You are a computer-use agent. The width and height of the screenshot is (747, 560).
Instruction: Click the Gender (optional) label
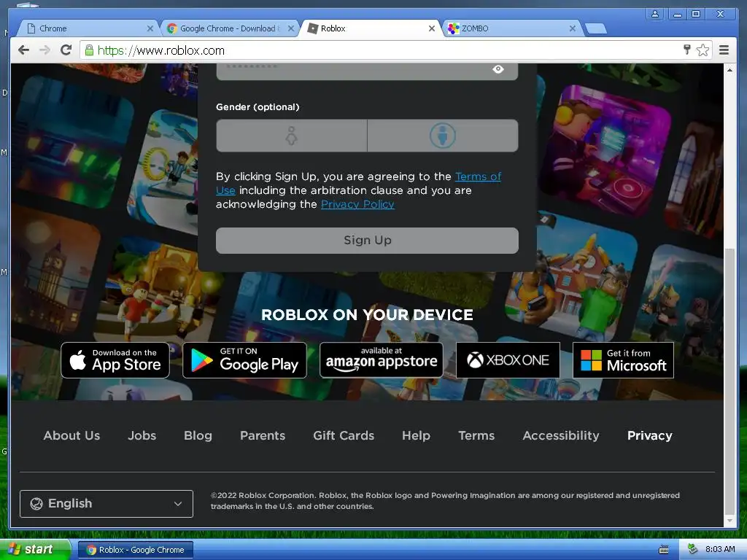[x=258, y=107]
